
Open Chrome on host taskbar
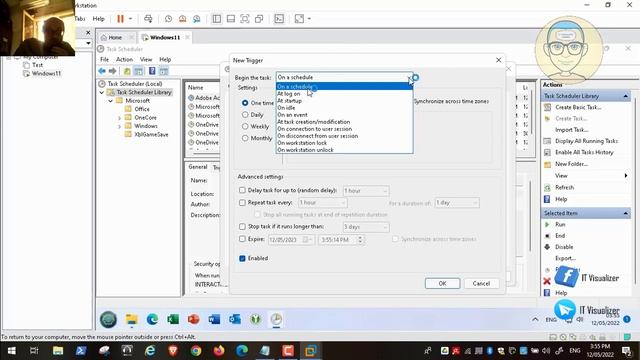pyautogui.click(x=196, y=351)
